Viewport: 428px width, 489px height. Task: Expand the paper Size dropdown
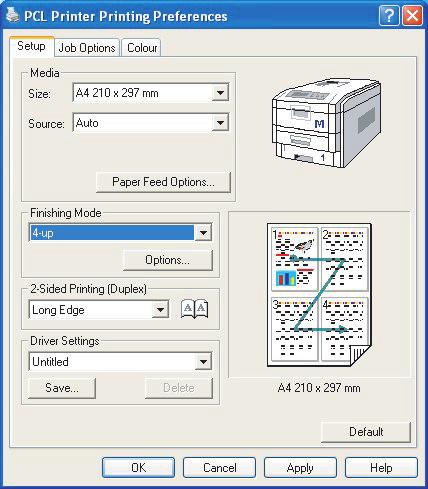coord(220,93)
